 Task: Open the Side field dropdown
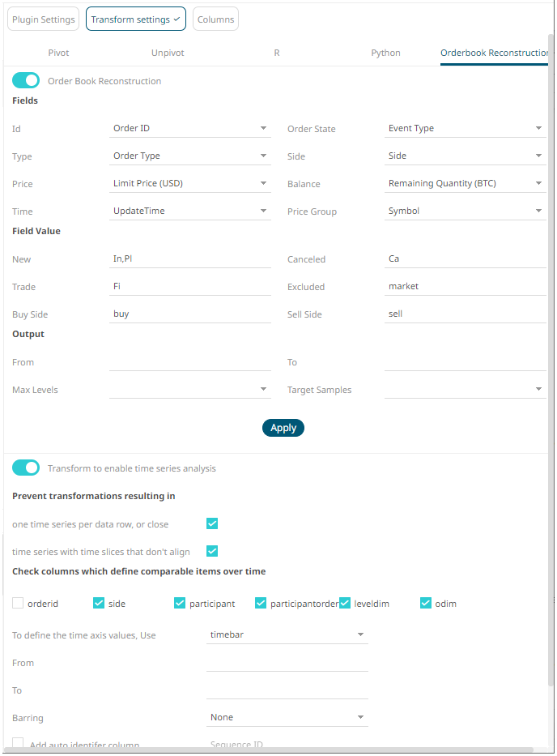465,156
